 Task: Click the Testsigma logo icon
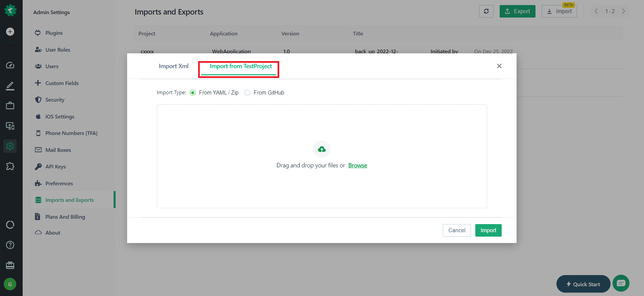pyautogui.click(x=10, y=10)
